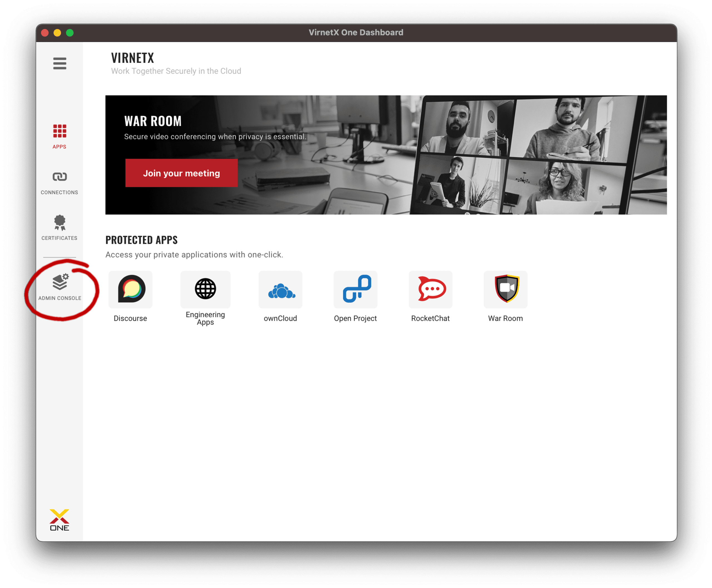The image size is (712, 588).
Task: Select the Discourse app label text
Action: 130,318
